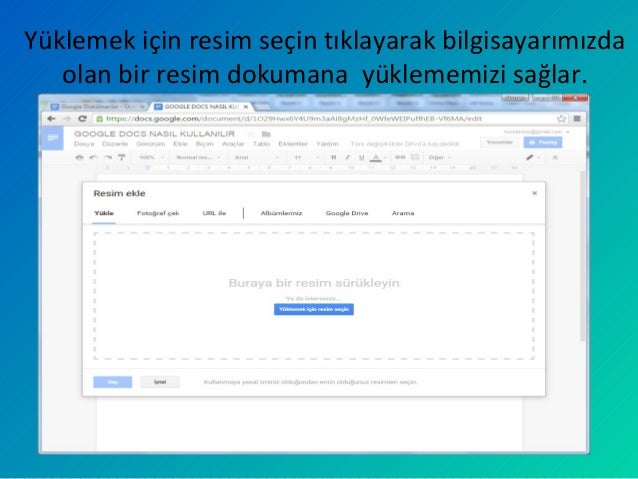This screenshot has width=638, height=479.
Task: Open the editing mode pencil dropdown
Action: [533, 157]
